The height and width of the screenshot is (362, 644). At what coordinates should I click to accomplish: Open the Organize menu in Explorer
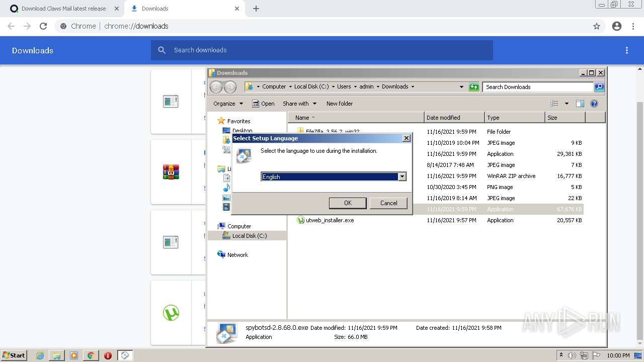point(228,104)
